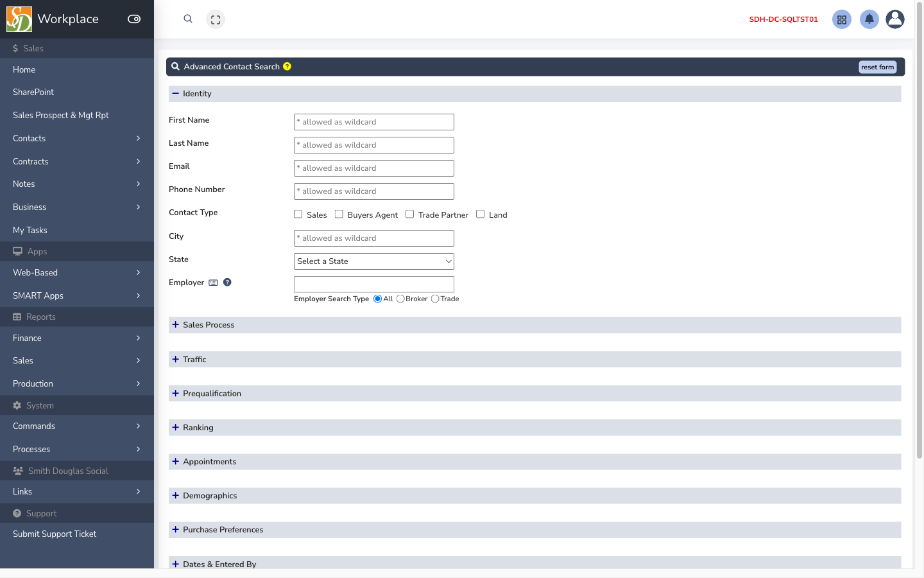Click the yellow help icon beside Advanced Contact Search
This screenshot has height=578, width=924.
(x=287, y=67)
